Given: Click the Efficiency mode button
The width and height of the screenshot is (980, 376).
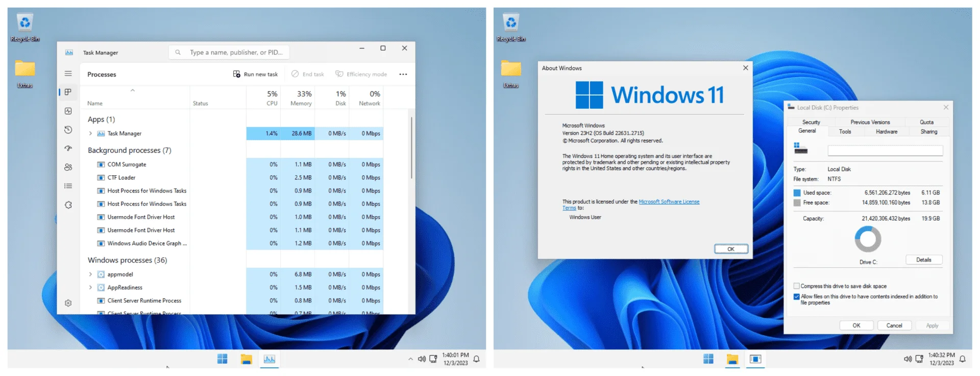Looking at the screenshot, I should [361, 74].
